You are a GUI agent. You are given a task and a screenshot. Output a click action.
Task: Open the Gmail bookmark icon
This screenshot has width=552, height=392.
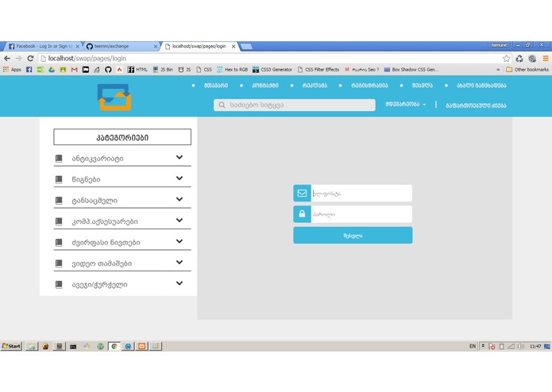coord(75,70)
